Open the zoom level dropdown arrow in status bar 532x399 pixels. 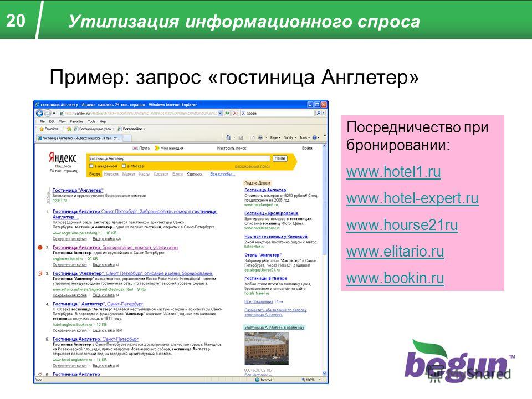pos(320,380)
